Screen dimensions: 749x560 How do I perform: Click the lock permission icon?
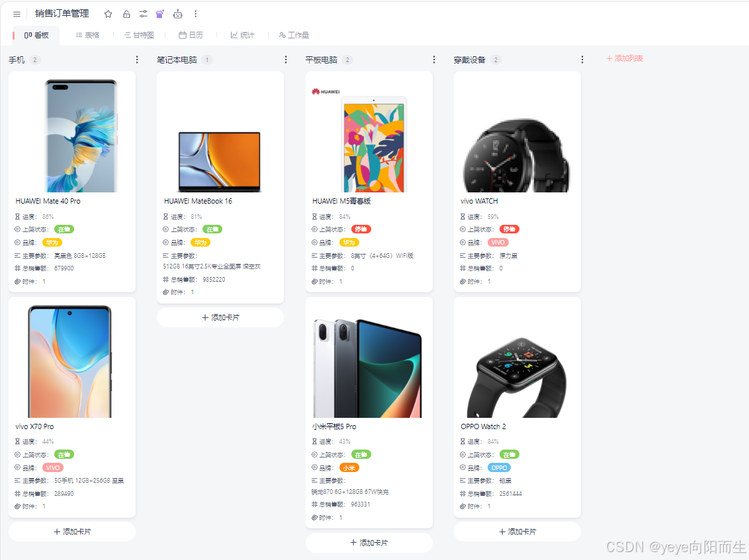(x=126, y=14)
